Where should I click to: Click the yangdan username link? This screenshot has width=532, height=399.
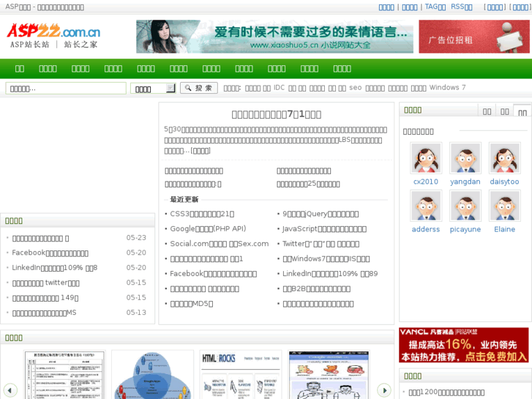465,182
